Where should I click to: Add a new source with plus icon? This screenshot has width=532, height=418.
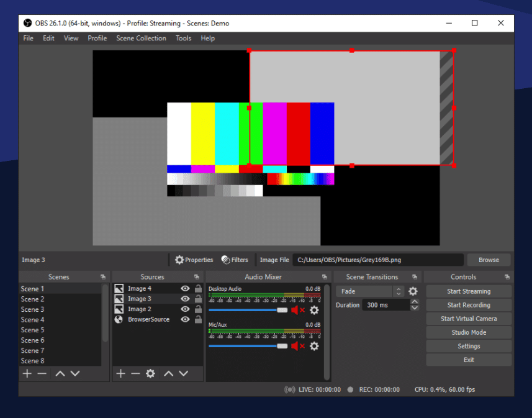click(x=120, y=373)
